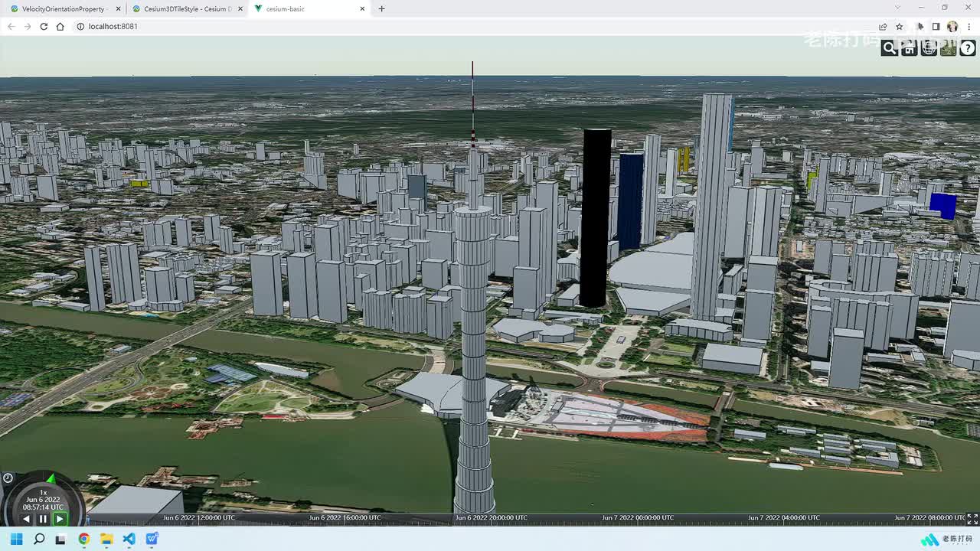The width and height of the screenshot is (980, 551).
Task: Open File Explorer from taskbar
Action: [106, 539]
